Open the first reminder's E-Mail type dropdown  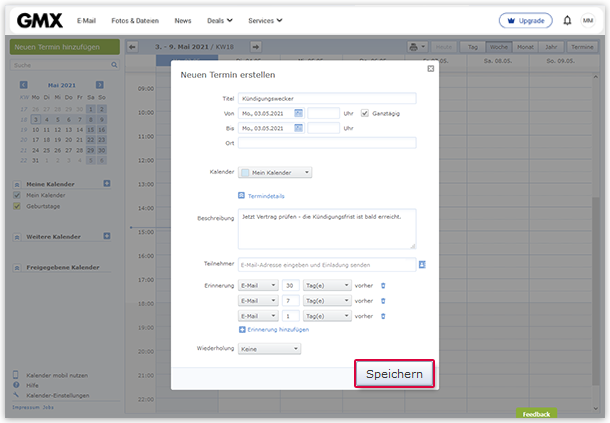[x=258, y=286]
